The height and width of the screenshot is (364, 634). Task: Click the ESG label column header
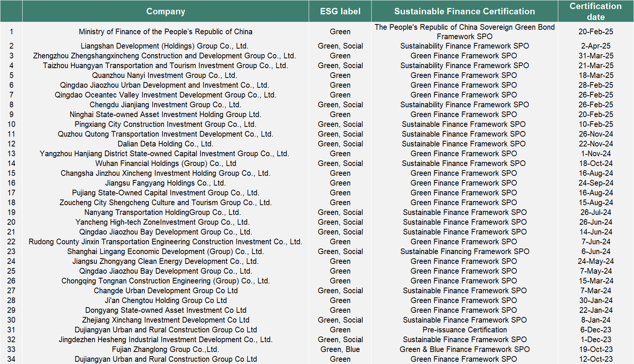point(340,11)
